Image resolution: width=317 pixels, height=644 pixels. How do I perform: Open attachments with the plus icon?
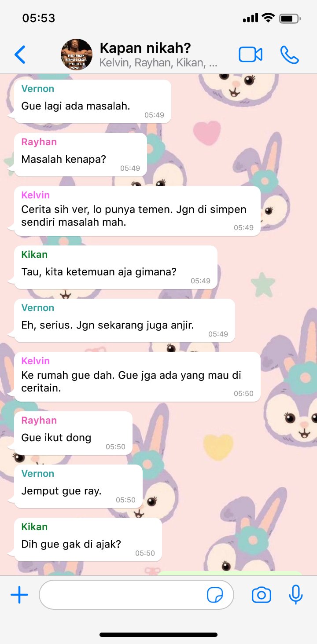tap(19, 595)
